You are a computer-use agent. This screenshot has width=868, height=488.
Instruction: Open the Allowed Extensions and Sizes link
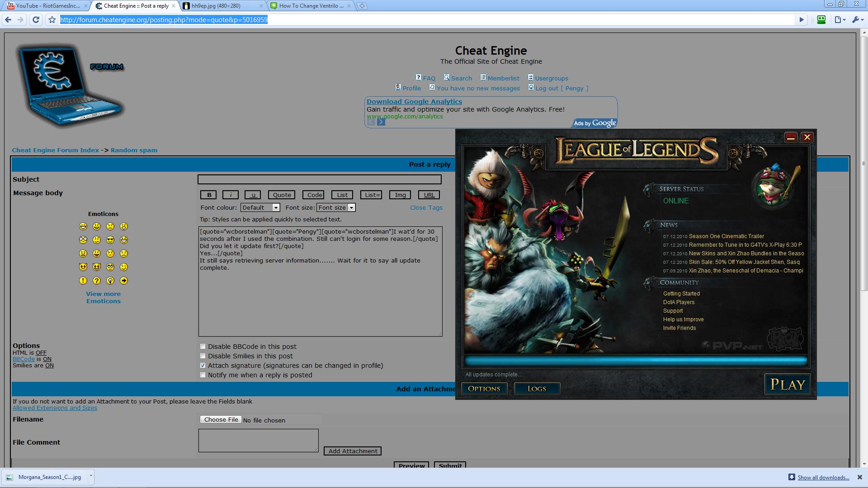(x=55, y=408)
